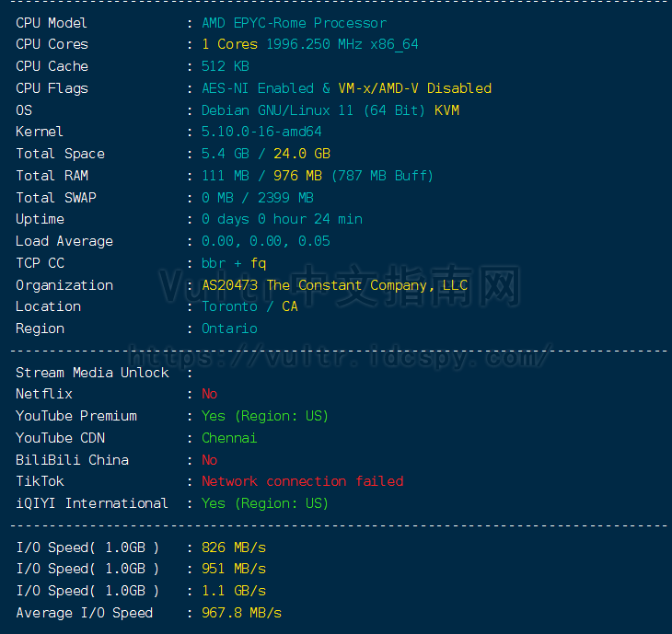Click the 'iQIYI International' label
672x634 pixels.
coord(92,503)
